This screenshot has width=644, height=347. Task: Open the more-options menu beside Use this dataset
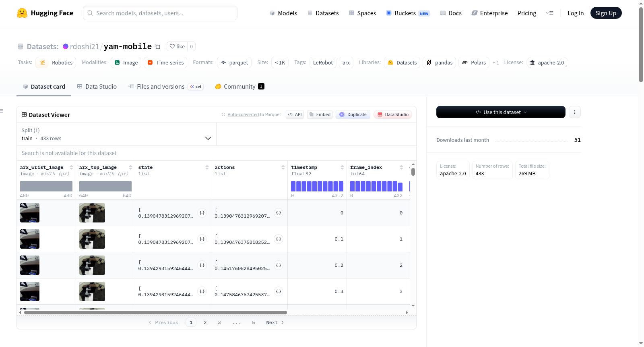tap(575, 112)
